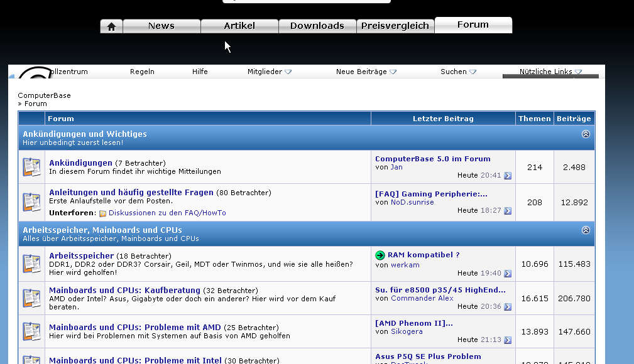Open the Mitglieder dropdown menu
Image resolution: width=634 pixels, height=364 pixels.
pyautogui.click(x=270, y=72)
